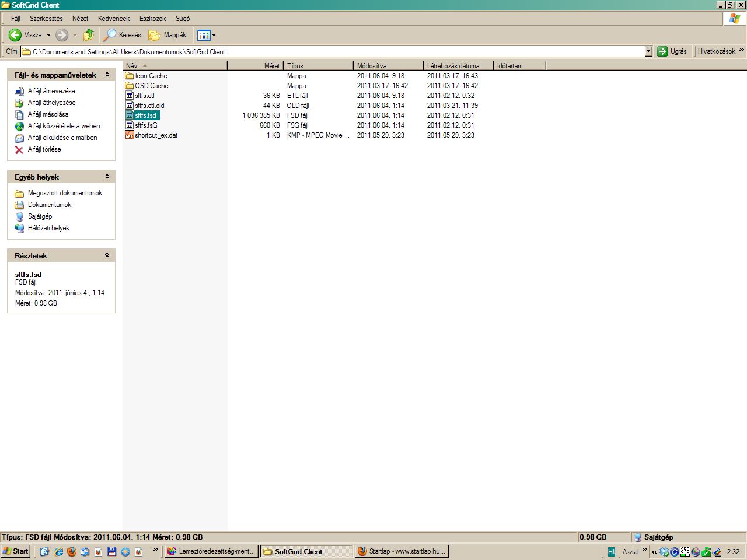Click A fájl átnevezése link
This screenshot has height=560, width=747.
click(x=51, y=91)
